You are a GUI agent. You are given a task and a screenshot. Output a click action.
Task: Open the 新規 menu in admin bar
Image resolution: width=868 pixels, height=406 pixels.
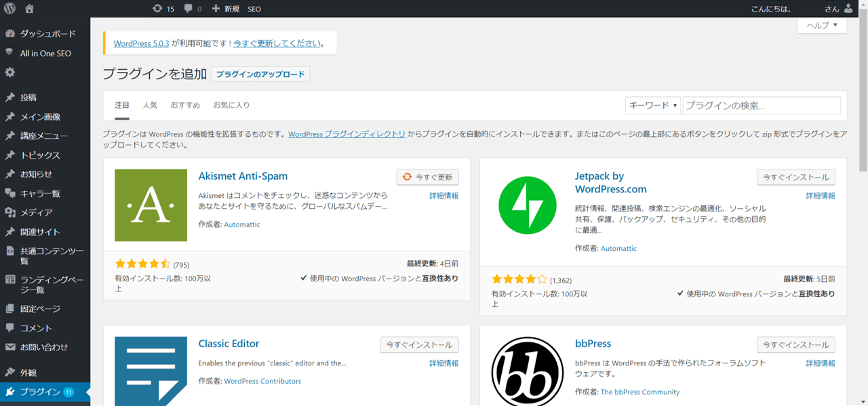[x=226, y=9]
